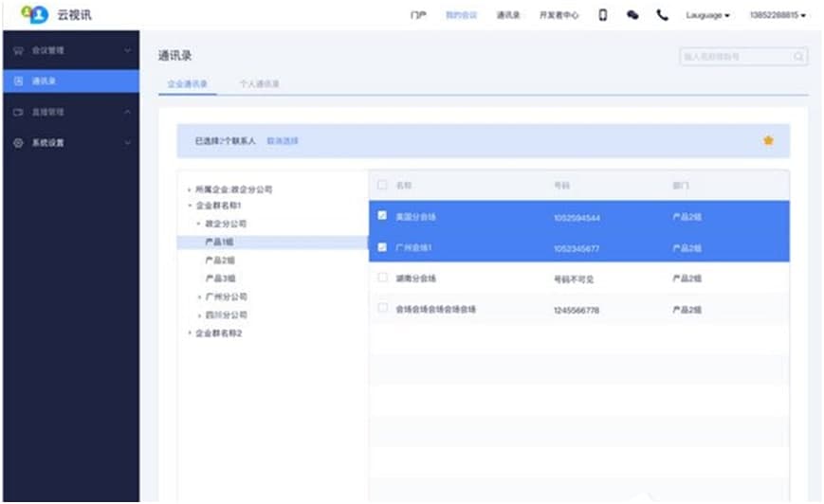Image resolution: width=824 pixels, height=504 pixels.
Task: Open the 13852288815 account dropdown
Action: tap(778, 15)
